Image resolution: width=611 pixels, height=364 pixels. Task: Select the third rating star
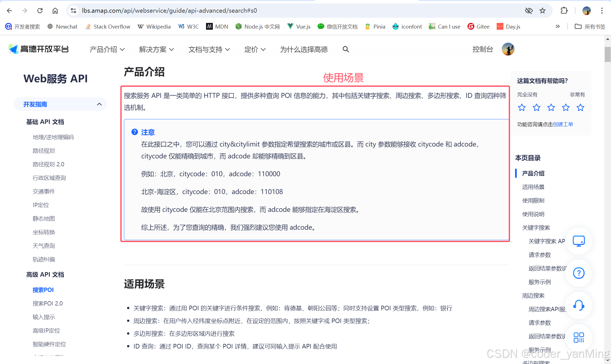[551, 107]
